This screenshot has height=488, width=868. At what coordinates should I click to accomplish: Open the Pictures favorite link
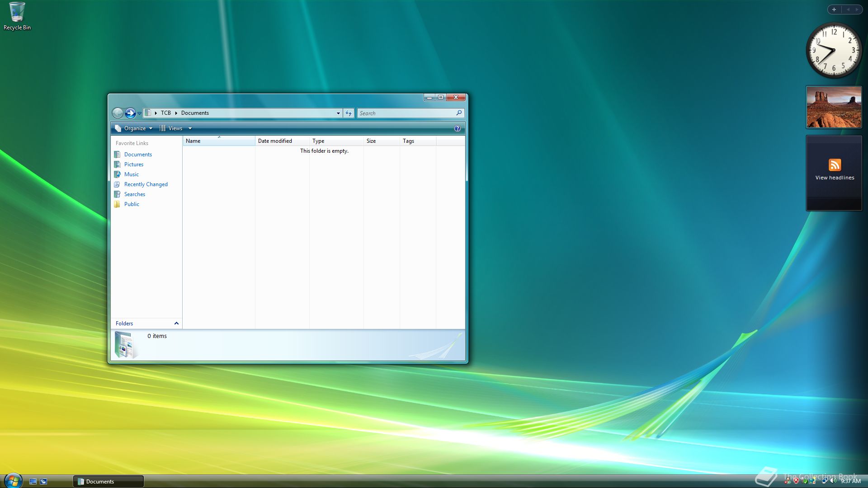coord(133,164)
